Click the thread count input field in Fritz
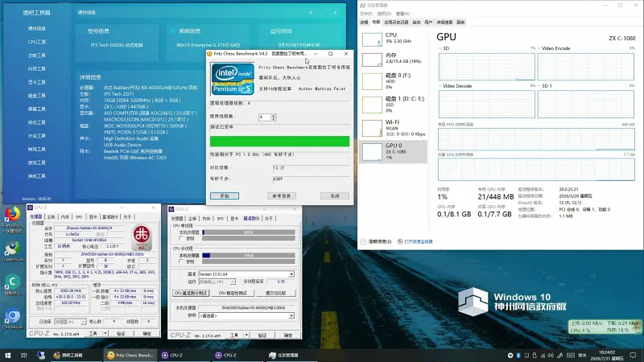This screenshot has height=362, width=644. tap(265, 117)
